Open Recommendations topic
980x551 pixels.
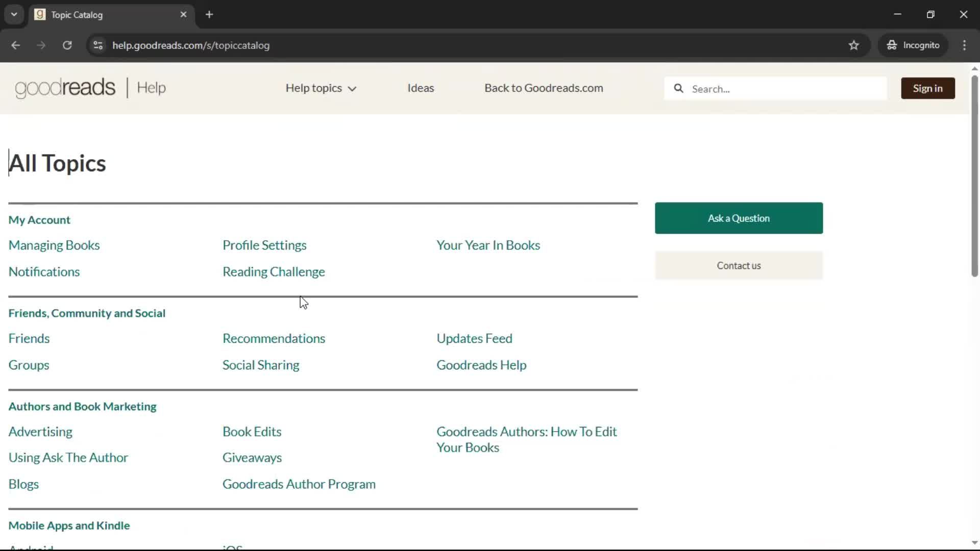274,338
